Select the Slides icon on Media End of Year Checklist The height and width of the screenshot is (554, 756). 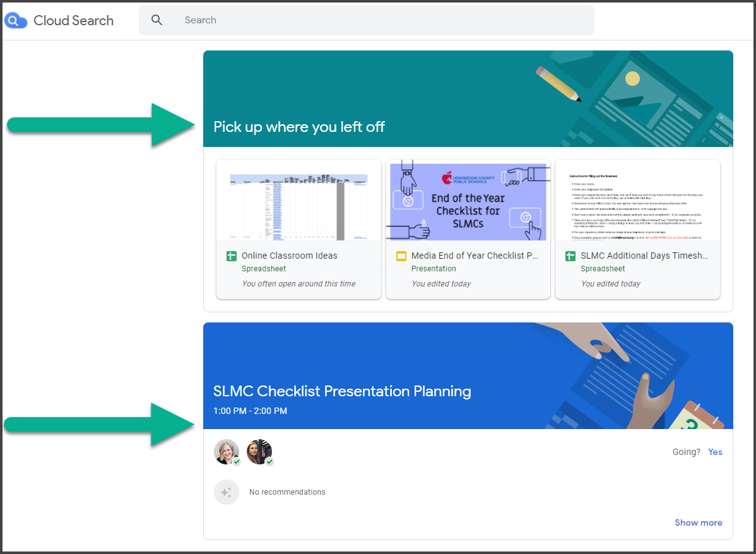point(401,256)
